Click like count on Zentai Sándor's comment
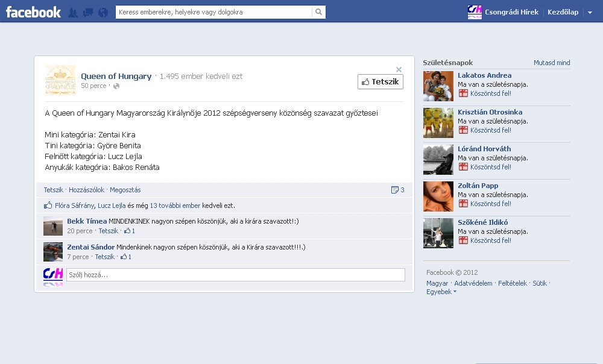 coord(126,257)
